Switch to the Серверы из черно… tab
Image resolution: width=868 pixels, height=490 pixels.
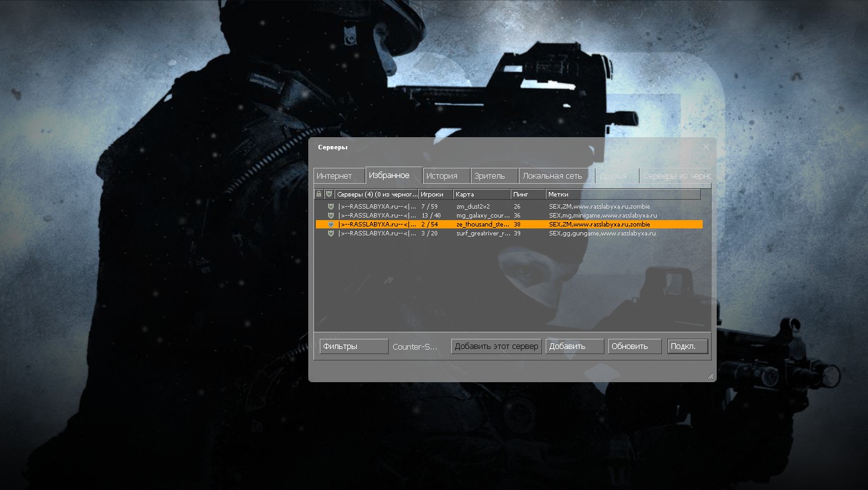tap(675, 175)
